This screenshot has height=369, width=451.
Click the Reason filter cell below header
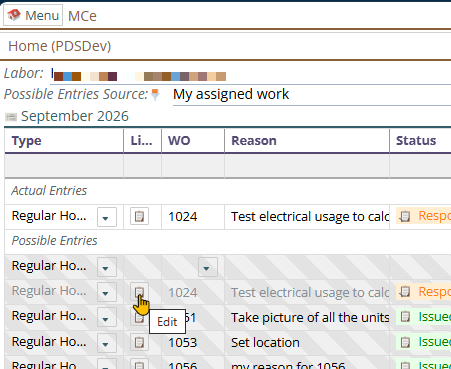[307, 166]
